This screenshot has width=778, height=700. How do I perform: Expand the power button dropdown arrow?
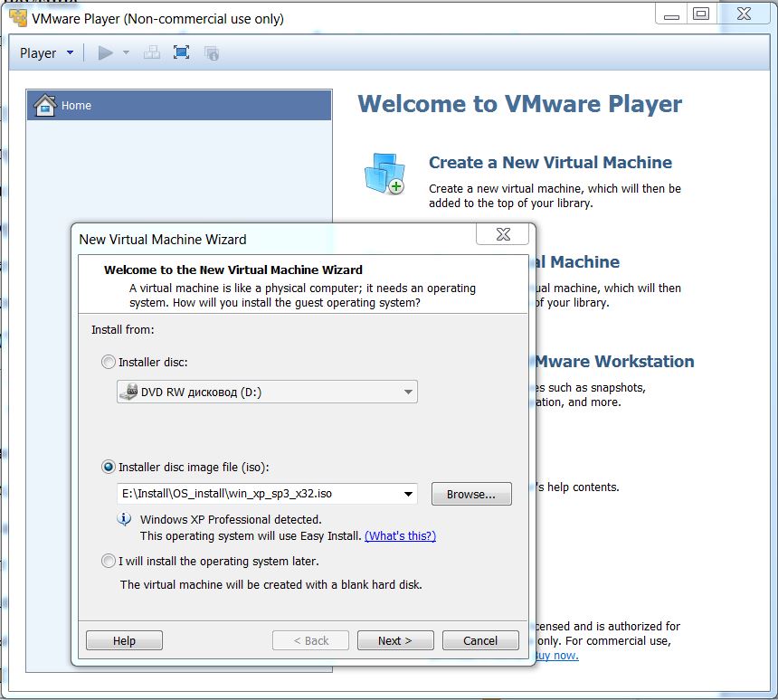tap(127, 53)
